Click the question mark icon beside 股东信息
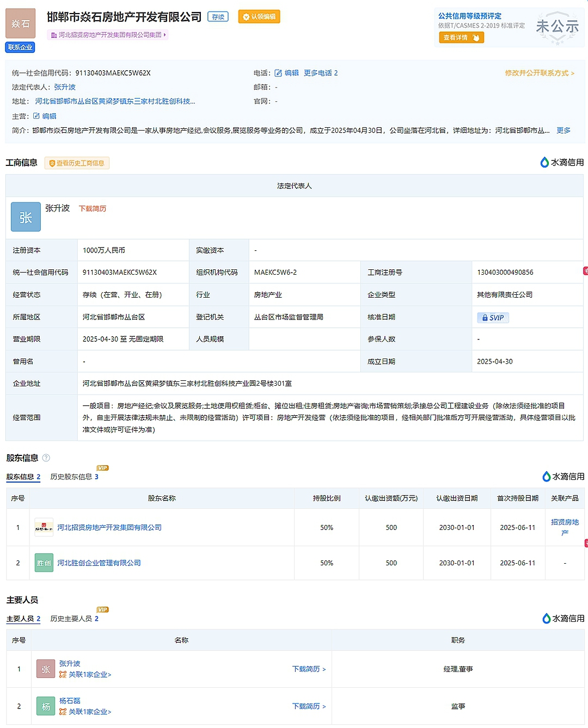 tap(46, 458)
